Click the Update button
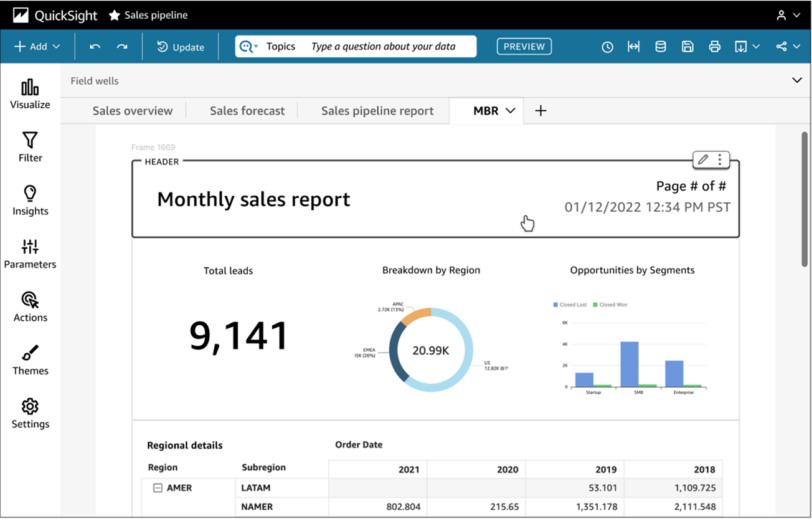Viewport: 812px width, 519px height. (181, 47)
